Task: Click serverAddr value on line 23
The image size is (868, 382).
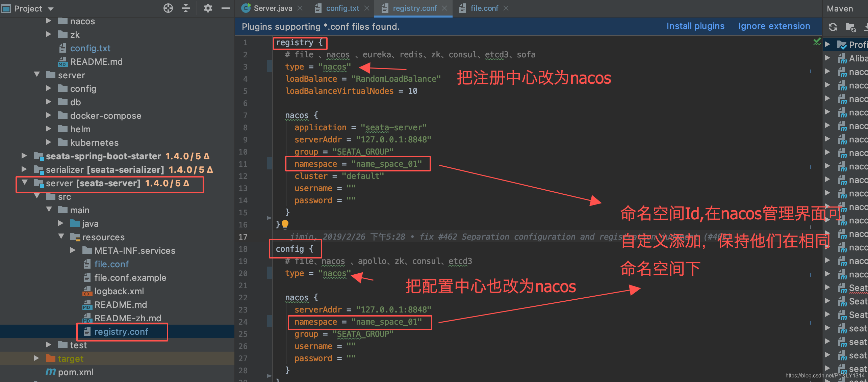Action: 393,310
